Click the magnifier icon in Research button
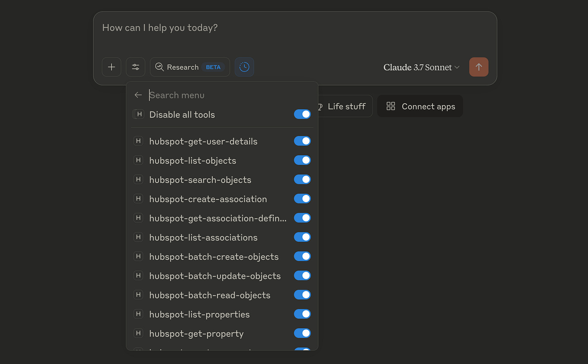The image size is (588, 364). pos(160,67)
